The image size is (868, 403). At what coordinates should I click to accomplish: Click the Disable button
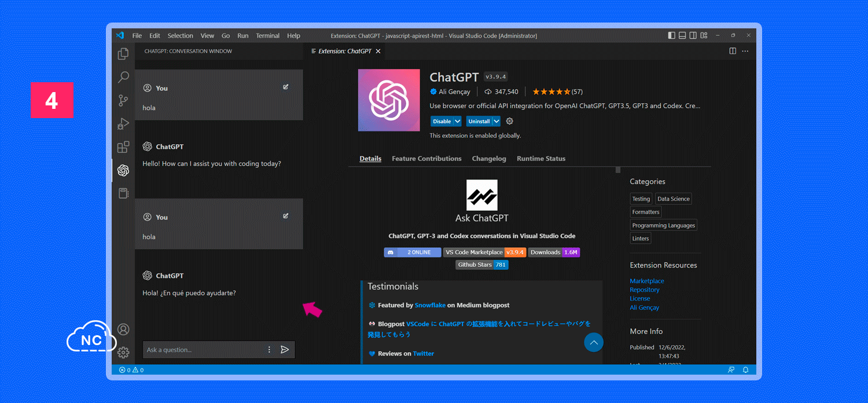442,121
